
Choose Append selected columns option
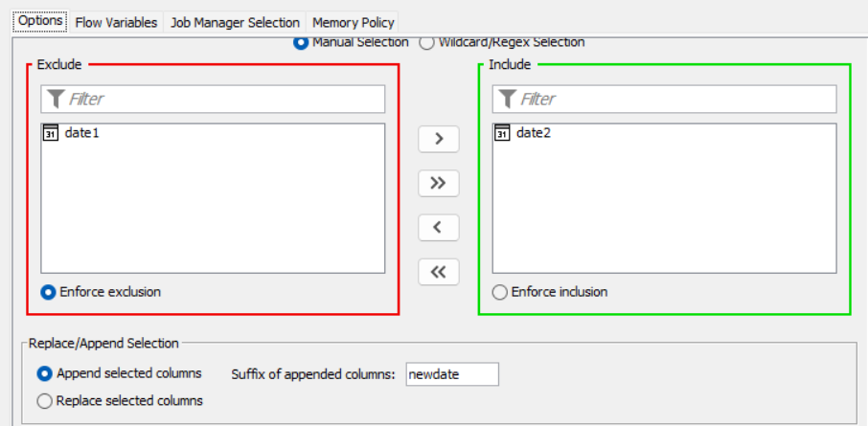[x=44, y=374]
